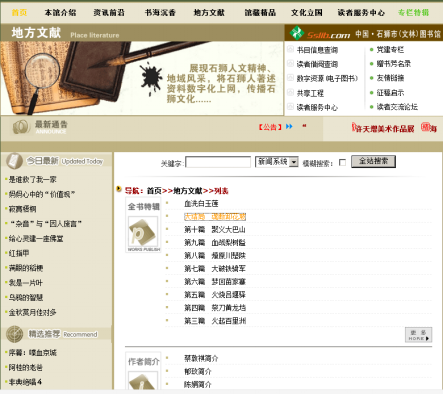Click the 精选推荐 Recommend round icon
Viewport: 443px width, 395px height.
pyautogui.click(x=14, y=334)
